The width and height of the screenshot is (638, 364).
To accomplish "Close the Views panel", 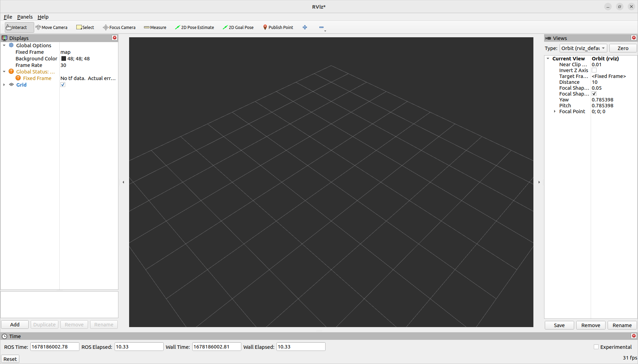I will (634, 38).
